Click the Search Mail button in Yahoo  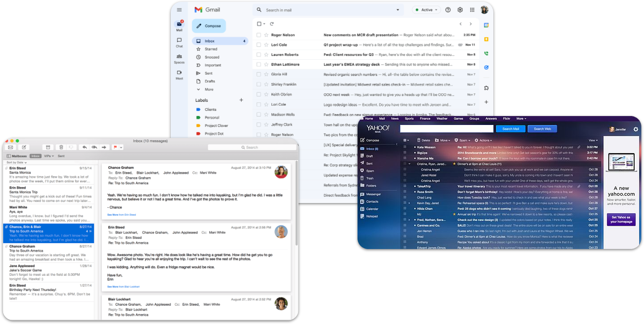tap(510, 129)
